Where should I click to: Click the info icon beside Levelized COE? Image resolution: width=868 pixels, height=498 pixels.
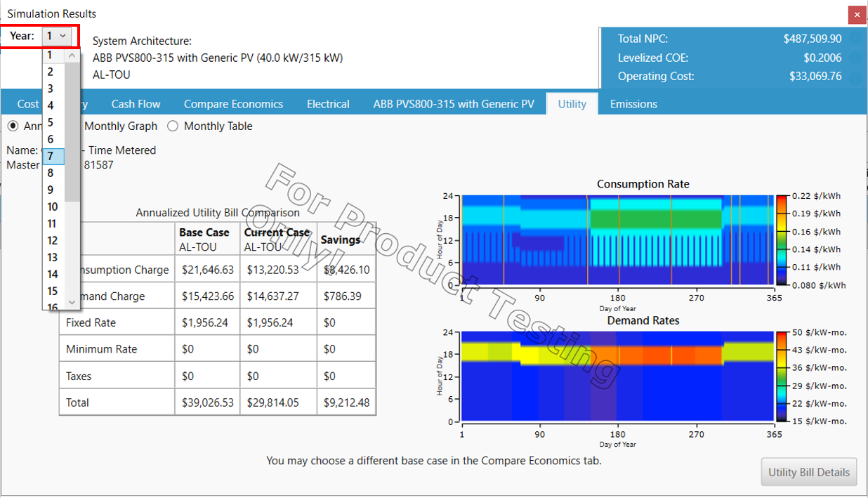coord(856,58)
